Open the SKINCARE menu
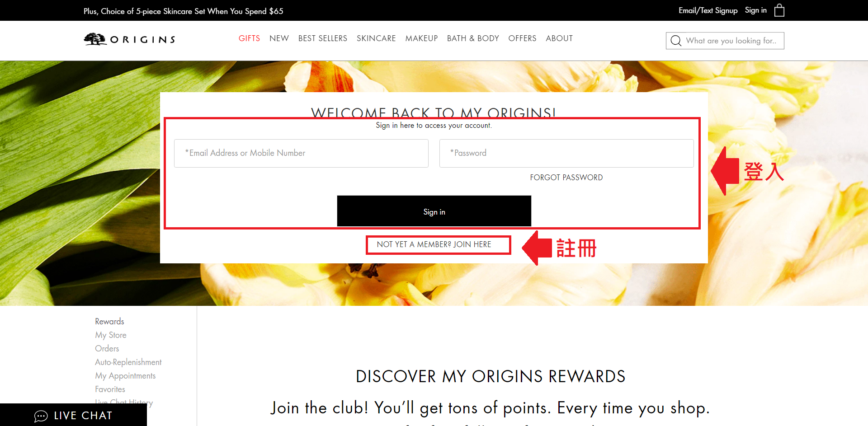Viewport: 868px width, 426px height. click(376, 38)
